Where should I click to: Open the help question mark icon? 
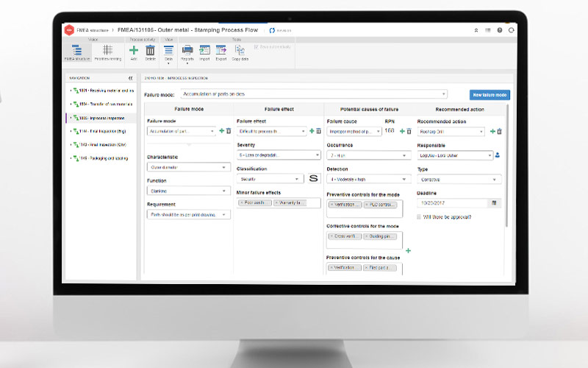500,30
